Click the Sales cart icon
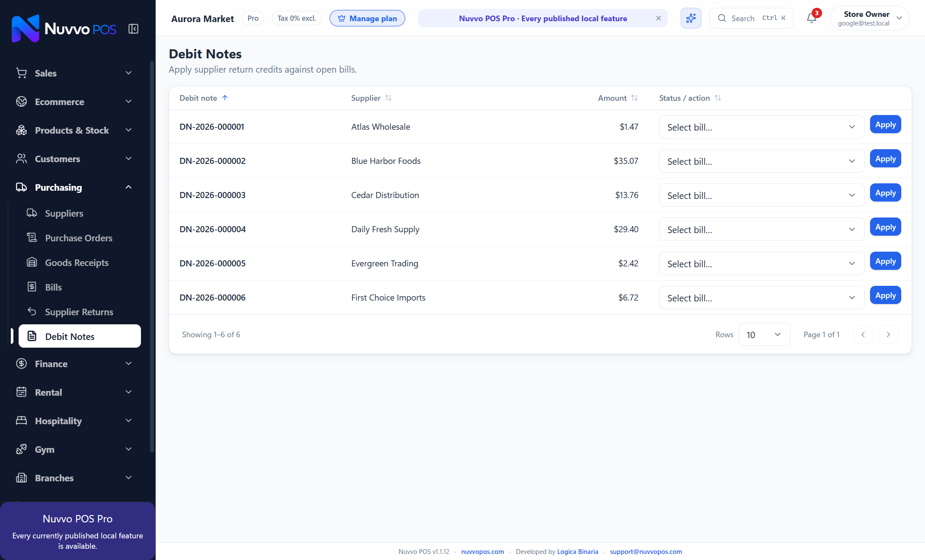The image size is (925, 560). click(21, 73)
